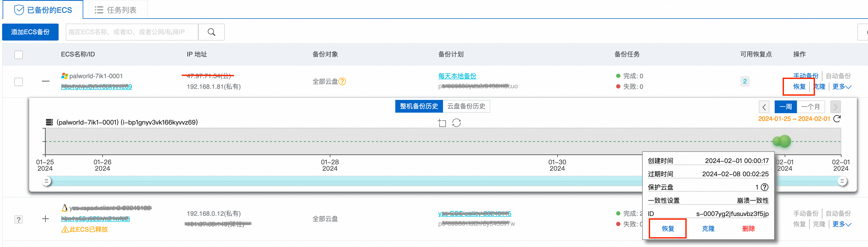The height and width of the screenshot is (247, 868).
Task: Select 整机备份历史 tab
Action: tap(419, 106)
